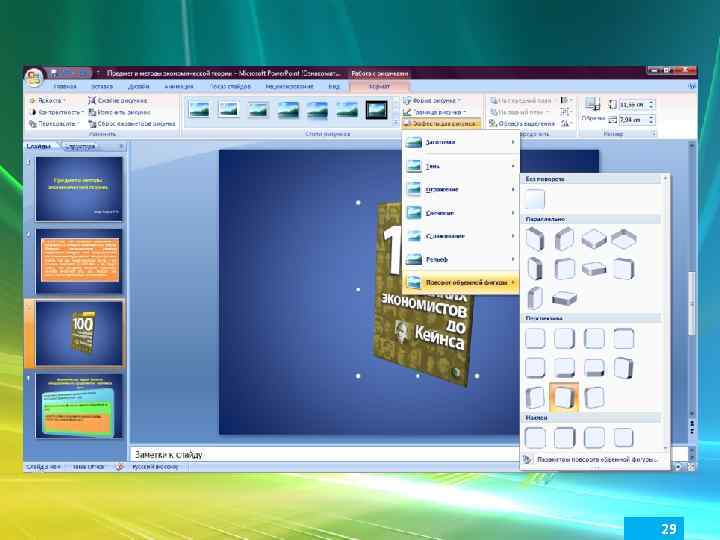Click the Русский language status bar entry
This screenshot has height=540, width=720.
coord(155,467)
